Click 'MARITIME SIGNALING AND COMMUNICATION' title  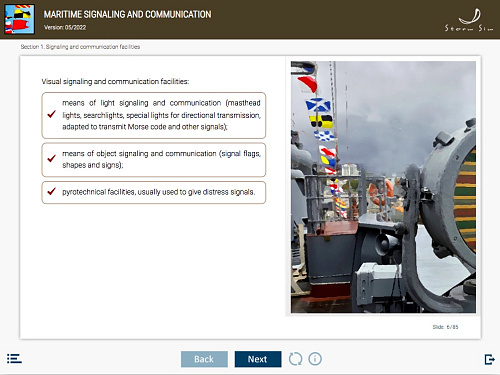[x=127, y=14]
